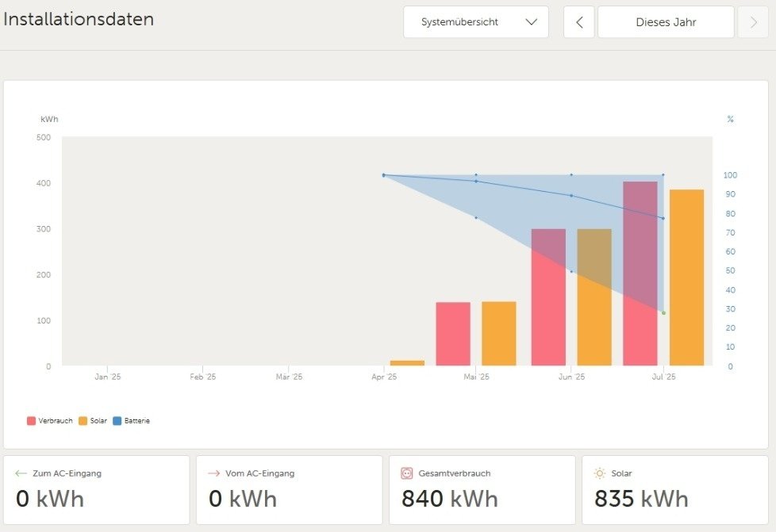Open the Systemübersicht dropdown

point(475,22)
